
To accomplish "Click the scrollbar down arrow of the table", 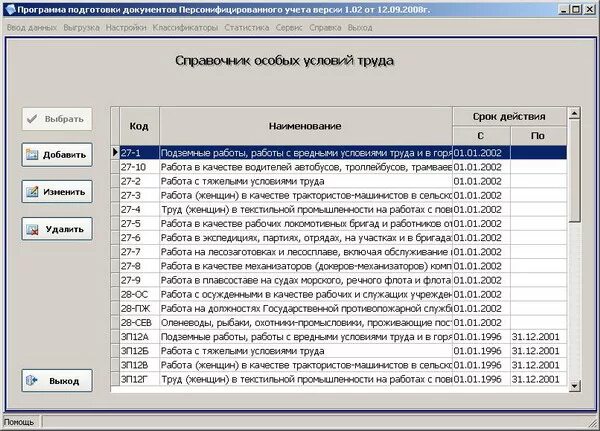I will point(574,386).
